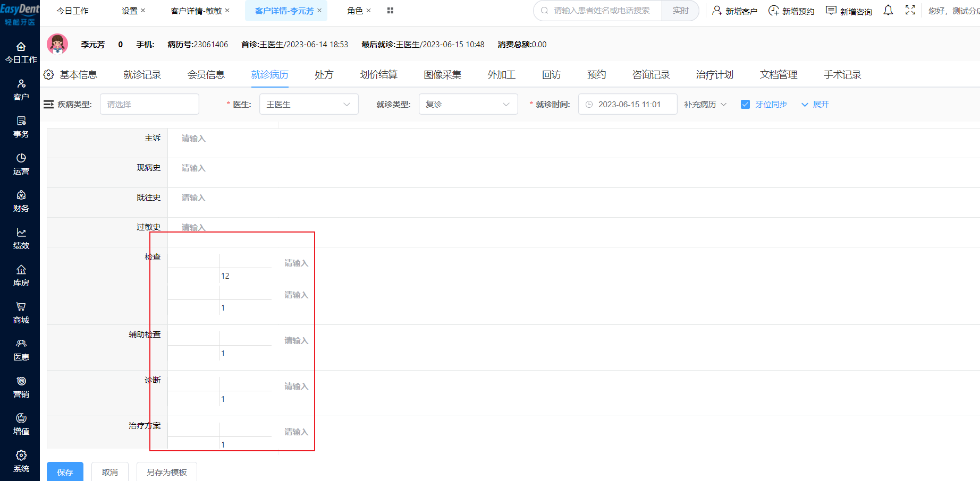Open the 文档管理 tab
Screen dimensions: 980x481
[779, 75]
